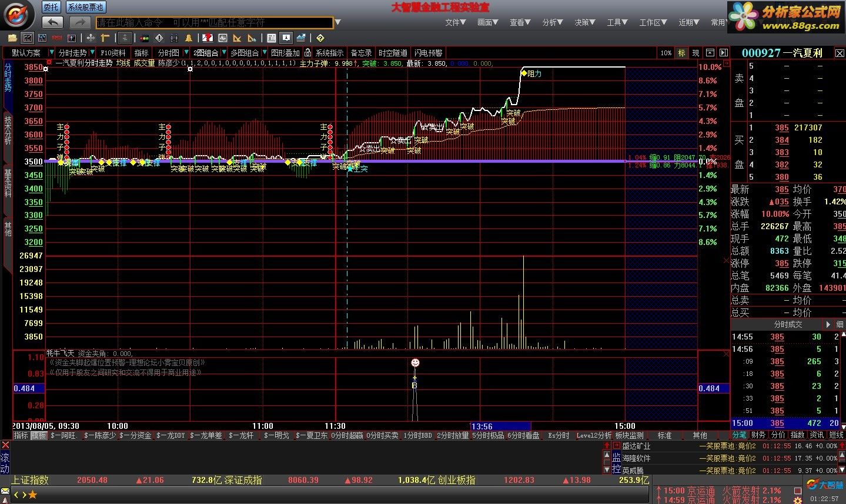Expand the 分时成交 panel arrow
846x504 pixels.
[x=828, y=324]
